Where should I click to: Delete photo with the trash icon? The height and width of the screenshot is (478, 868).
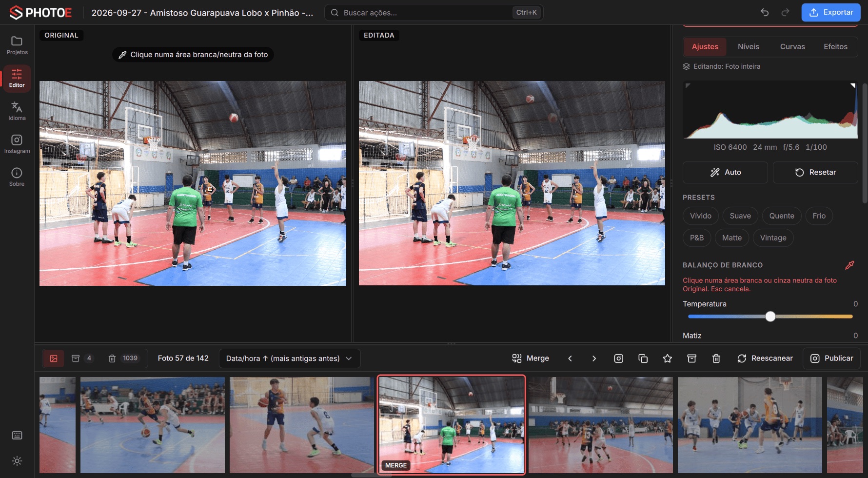[716, 358]
